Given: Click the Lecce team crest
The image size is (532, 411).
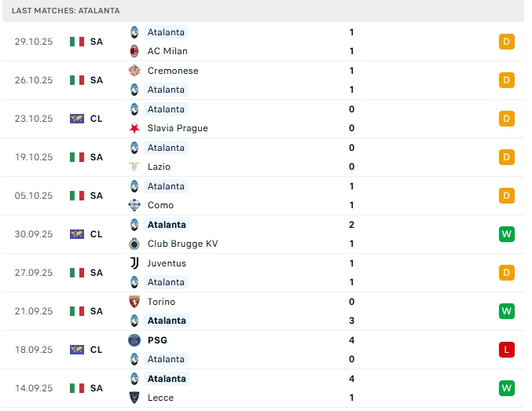Looking at the screenshot, I should [x=134, y=398].
